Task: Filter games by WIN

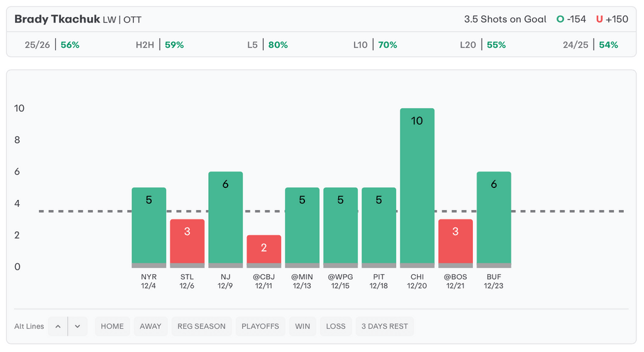Action: click(x=303, y=326)
